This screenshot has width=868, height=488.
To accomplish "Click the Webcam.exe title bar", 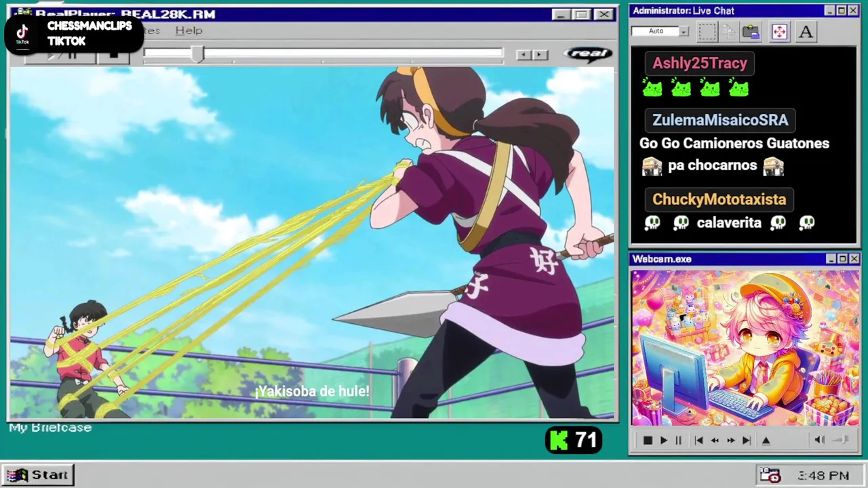I will coord(745,259).
